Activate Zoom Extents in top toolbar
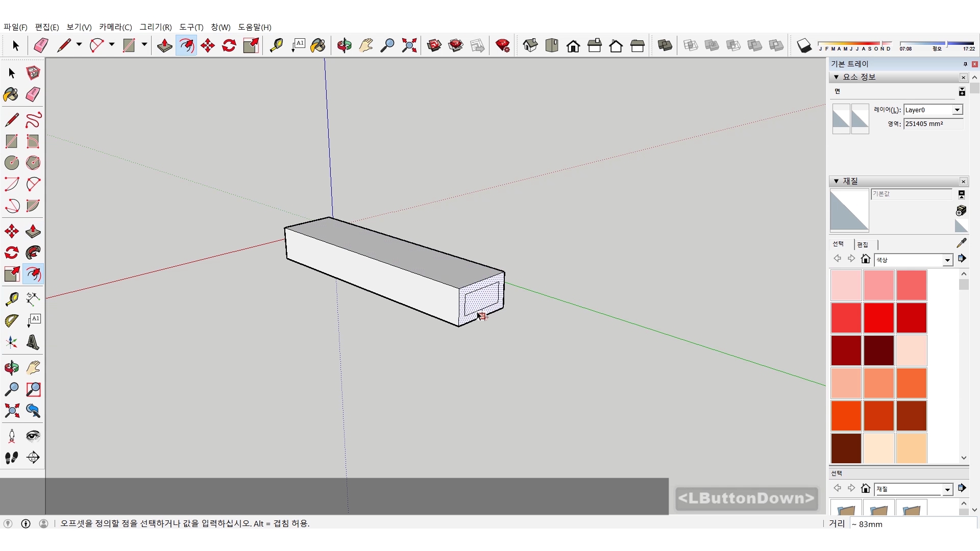 [x=409, y=46]
